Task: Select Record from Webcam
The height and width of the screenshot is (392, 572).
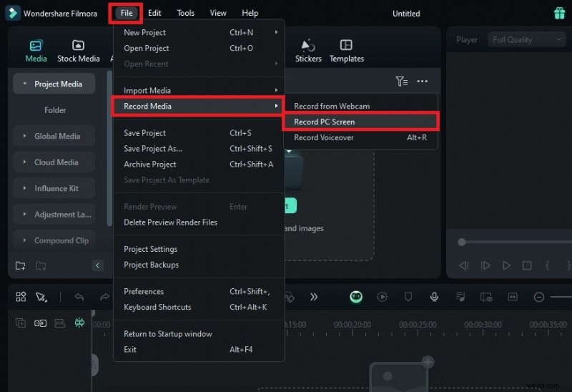Action: point(360,106)
